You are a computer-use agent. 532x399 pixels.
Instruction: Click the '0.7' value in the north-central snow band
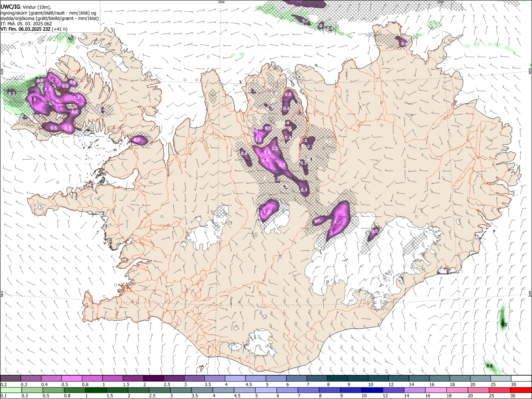282,165
